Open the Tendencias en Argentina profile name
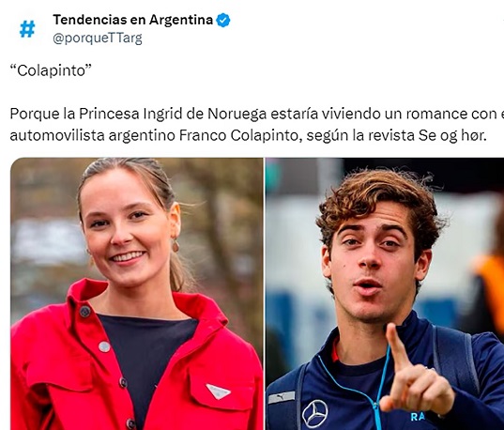This screenshot has height=430, width=504. [132, 20]
